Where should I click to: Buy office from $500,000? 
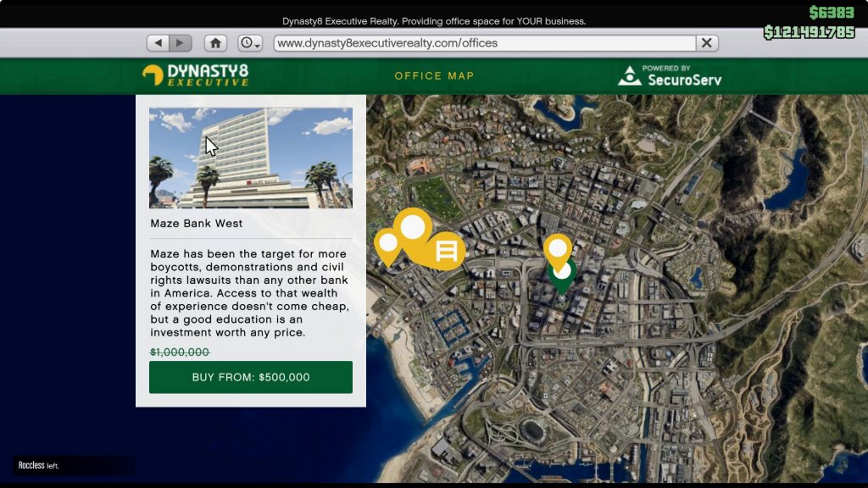click(x=251, y=377)
